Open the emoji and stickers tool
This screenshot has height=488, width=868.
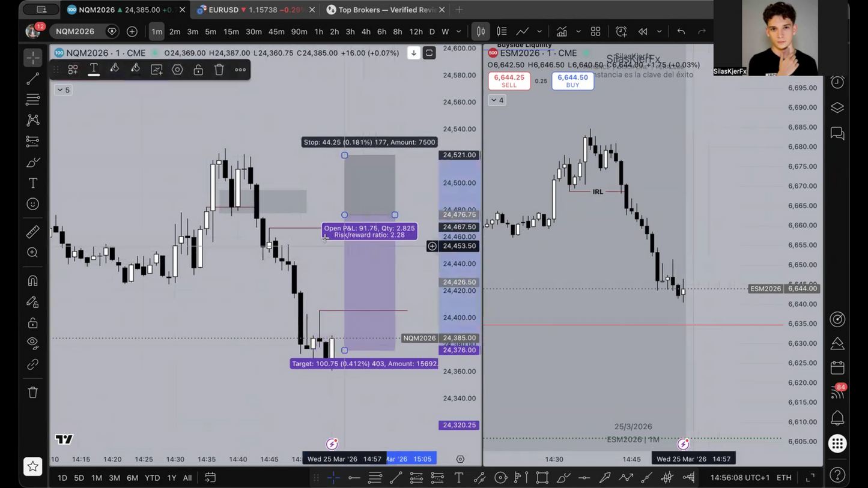coord(33,204)
